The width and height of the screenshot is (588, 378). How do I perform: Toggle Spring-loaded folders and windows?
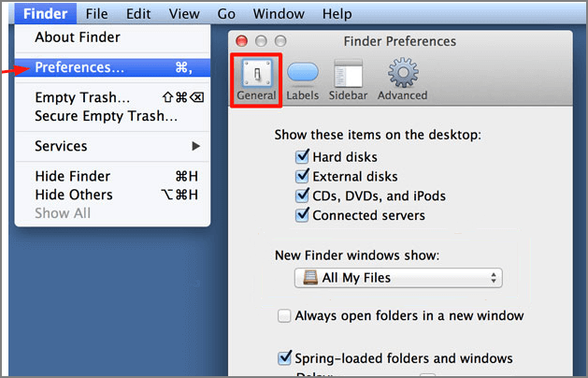(285, 357)
